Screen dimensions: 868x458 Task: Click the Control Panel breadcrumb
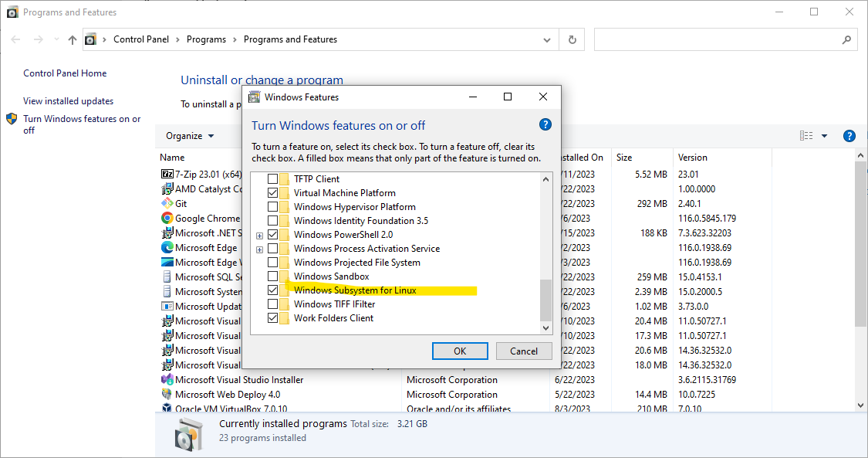click(141, 39)
